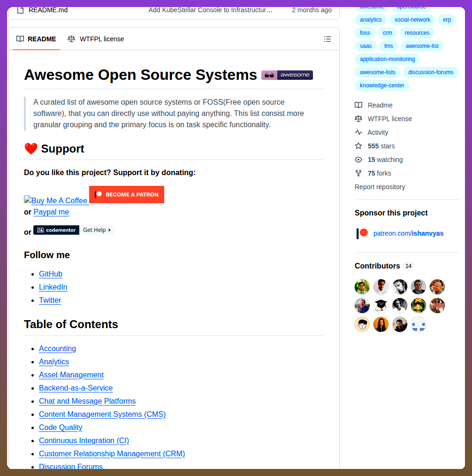This screenshot has height=476, width=472.
Task: Open the Add KubeStellar Console commit message
Action: point(211,10)
